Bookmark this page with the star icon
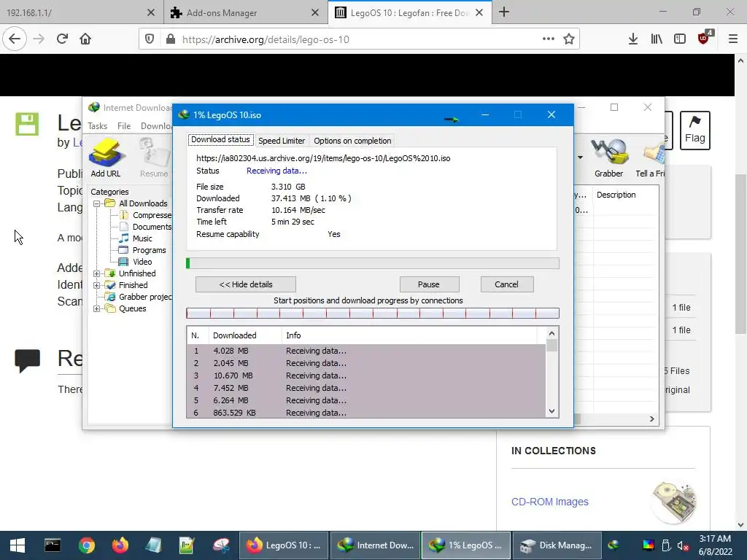Screen dimensions: 747x560 569,39
